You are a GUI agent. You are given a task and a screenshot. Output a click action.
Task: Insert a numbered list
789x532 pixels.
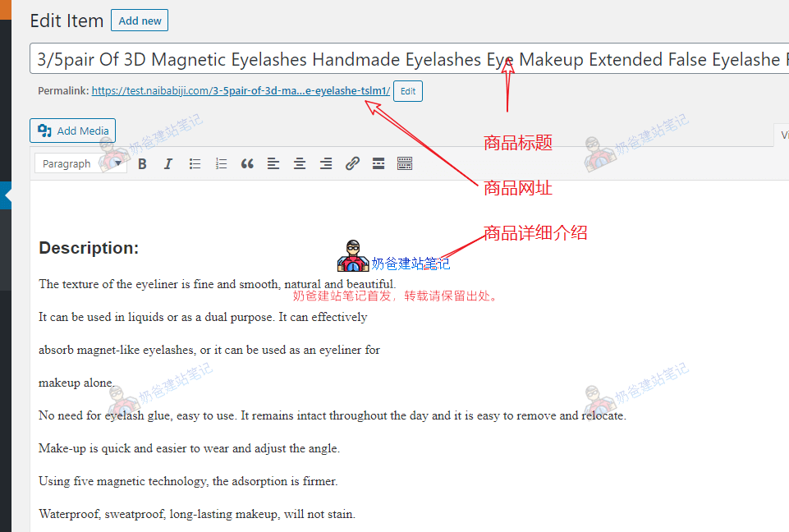tap(221, 164)
